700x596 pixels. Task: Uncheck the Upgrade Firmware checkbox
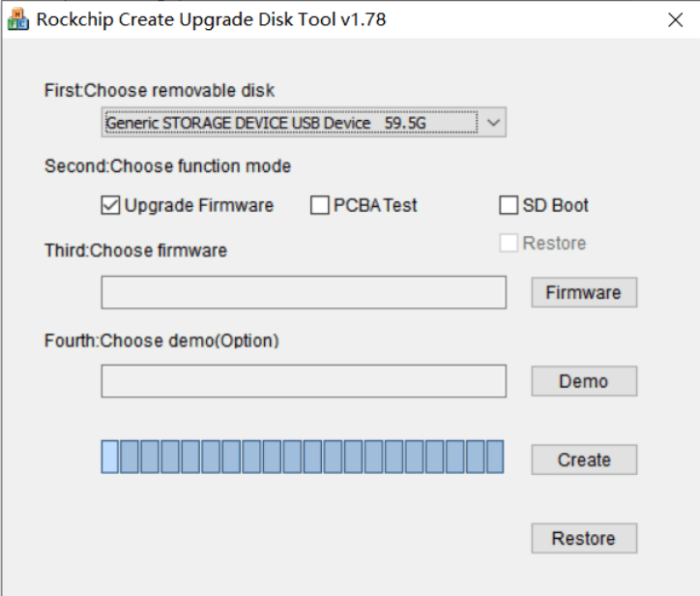tap(109, 205)
